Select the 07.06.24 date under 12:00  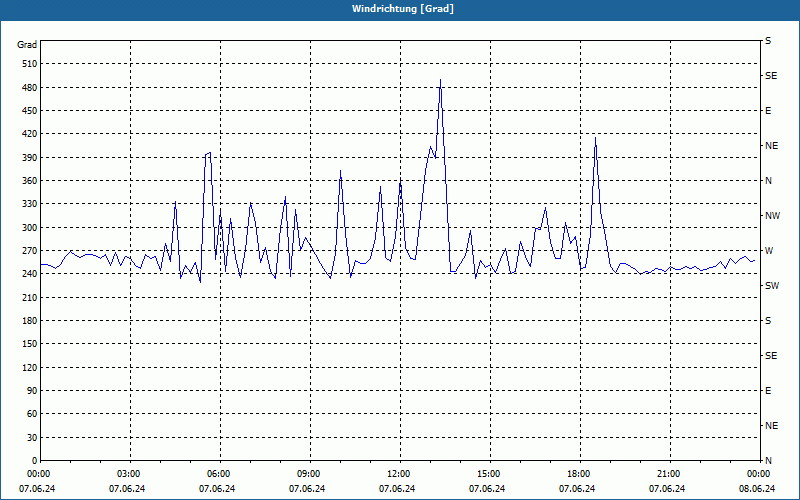(397, 489)
